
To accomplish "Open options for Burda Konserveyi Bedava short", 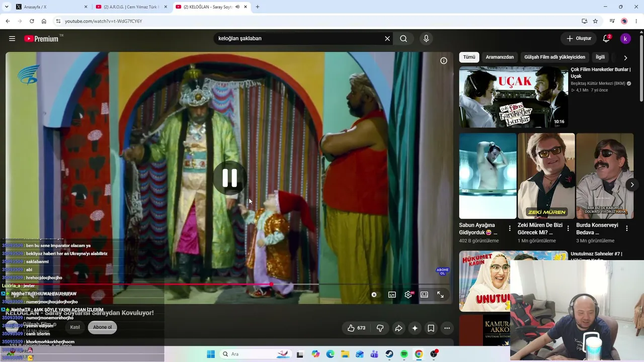I will (x=627, y=229).
